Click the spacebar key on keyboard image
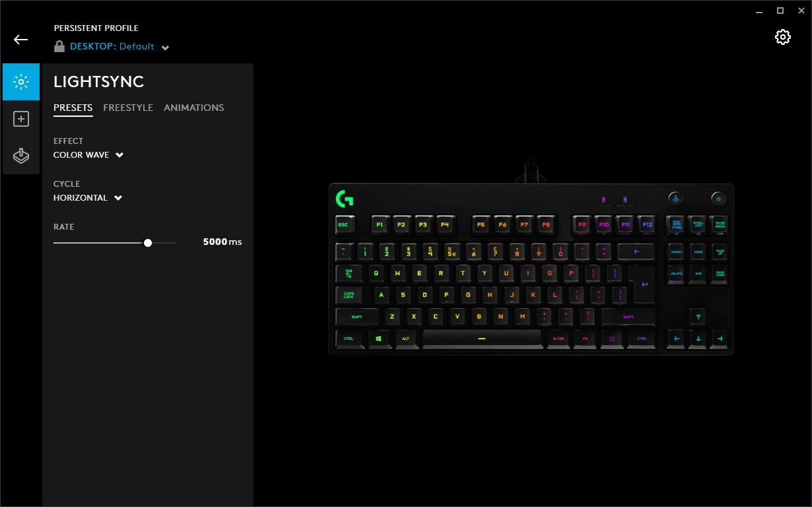 (x=481, y=338)
